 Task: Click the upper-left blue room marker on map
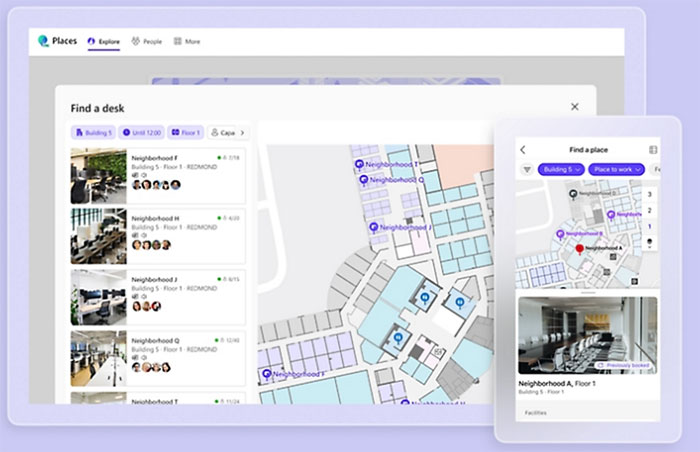[425, 297]
